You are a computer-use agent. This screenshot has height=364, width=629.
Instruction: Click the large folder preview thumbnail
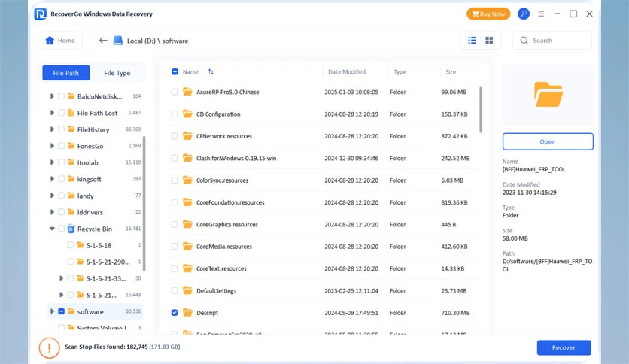[x=548, y=95]
